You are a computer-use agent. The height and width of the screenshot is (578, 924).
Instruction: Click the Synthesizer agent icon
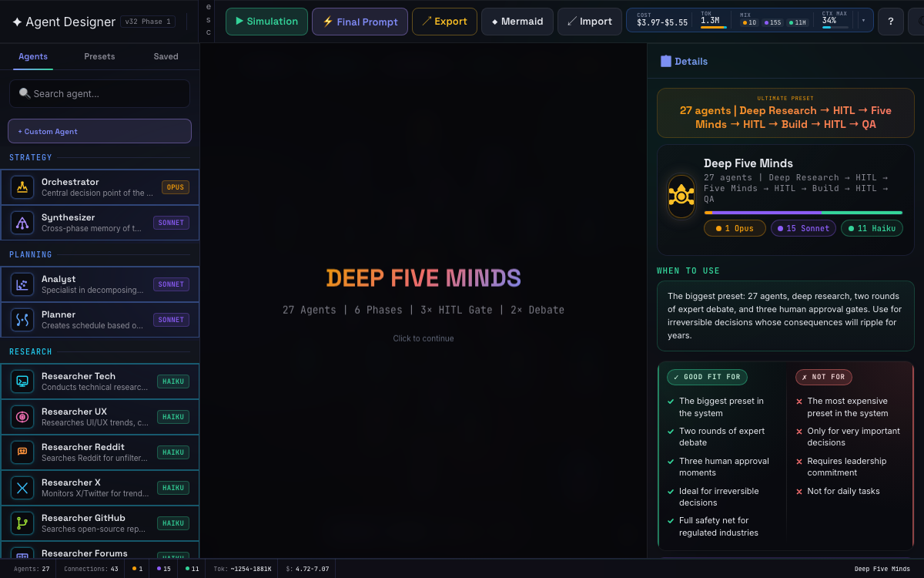pos(22,223)
